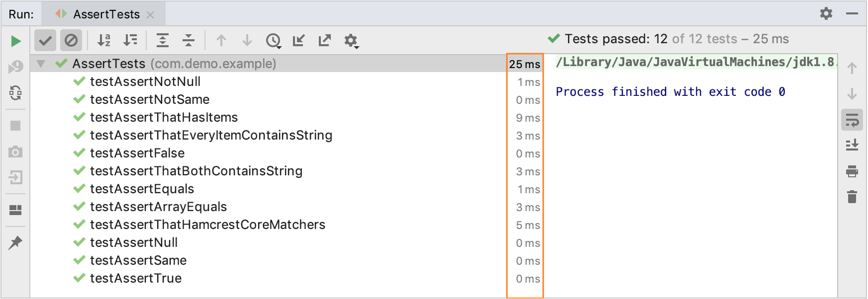Go to next failed test arrow
Image resolution: width=868 pixels, height=299 pixels.
[x=247, y=40]
